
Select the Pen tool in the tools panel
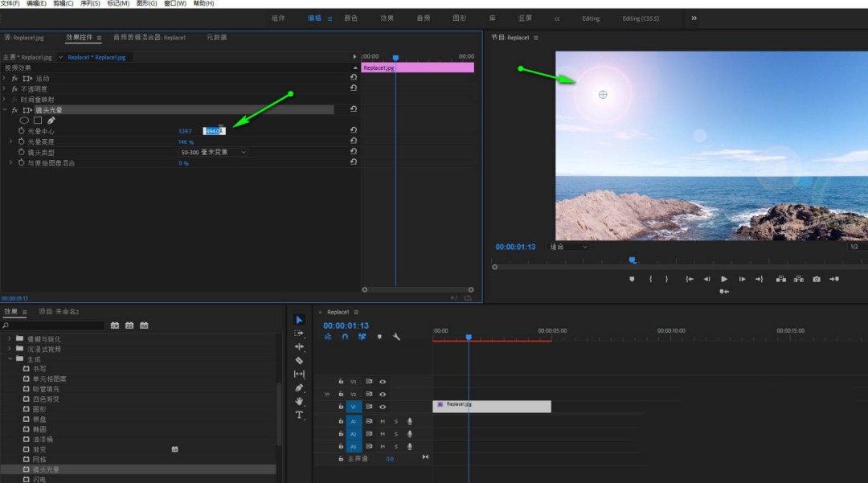[299, 388]
